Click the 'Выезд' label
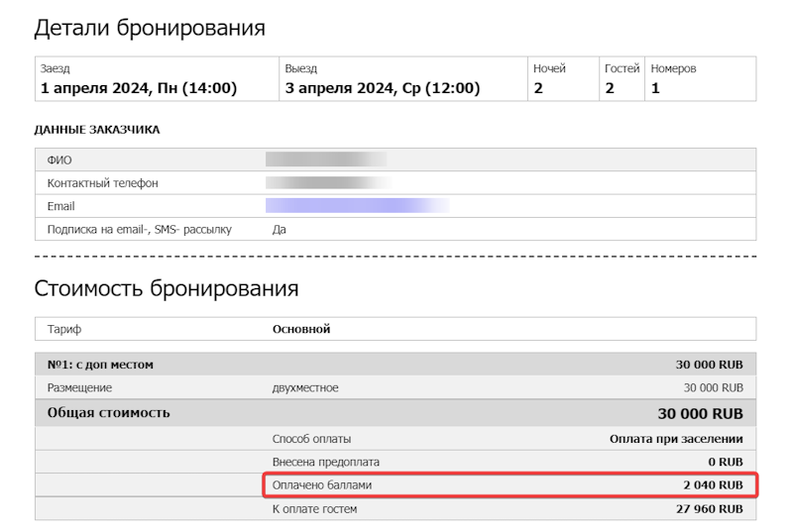The height and width of the screenshot is (532, 793). (301, 68)
